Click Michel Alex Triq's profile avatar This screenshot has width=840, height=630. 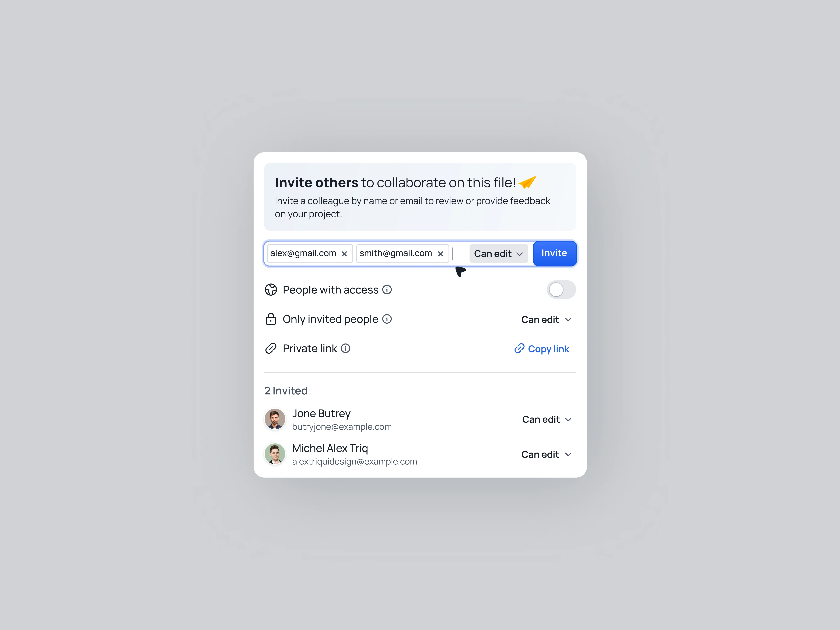275,454
